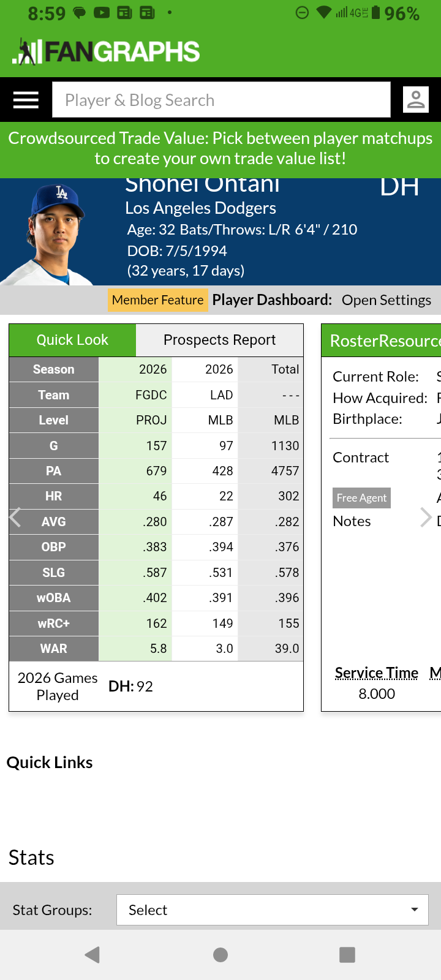Tap the DOB 7/5/1994 text

click(177, 251)
